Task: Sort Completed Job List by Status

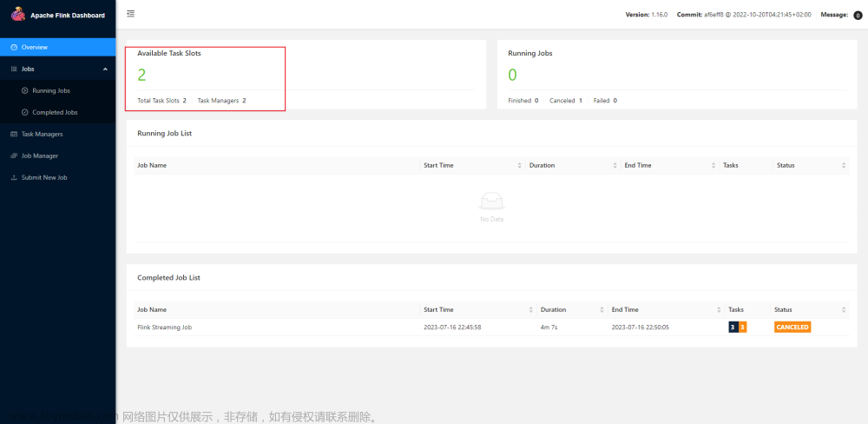Action: click(x=843, y=310)
